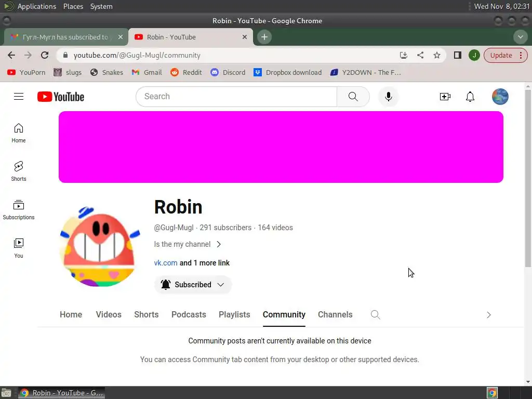Select the Robin - YouTube taskbar entry

(61, 393)
